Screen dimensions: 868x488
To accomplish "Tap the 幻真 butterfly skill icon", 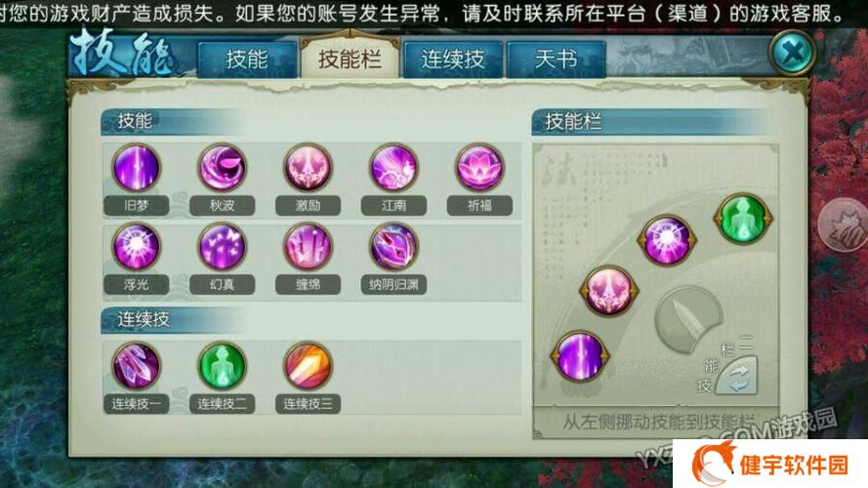I will pos(222,247).
